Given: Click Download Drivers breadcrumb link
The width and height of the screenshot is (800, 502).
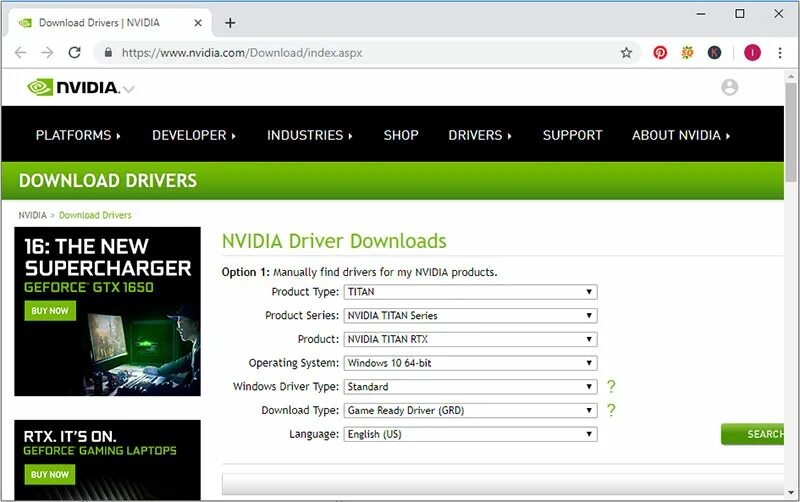Looking at the screenshot, I should click(x=95, y=215).
